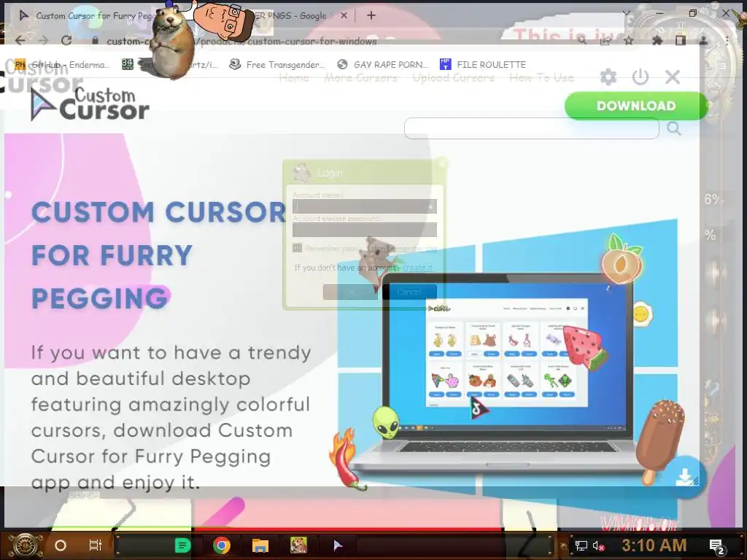Click the share page icon in Chrome
This screenshot has height=560, width=747.
(x=605, y=41)
